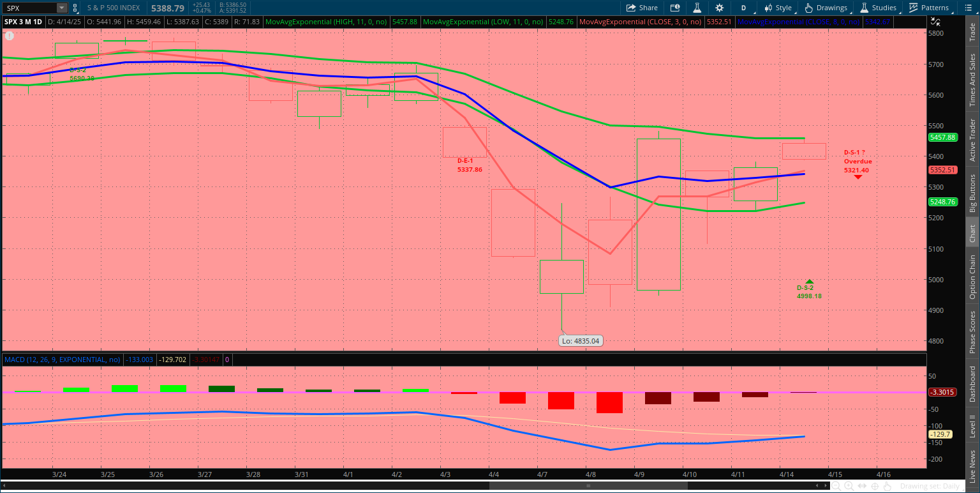
Task: Open the Patterns dropdown
Action: (x=929, y=8)
